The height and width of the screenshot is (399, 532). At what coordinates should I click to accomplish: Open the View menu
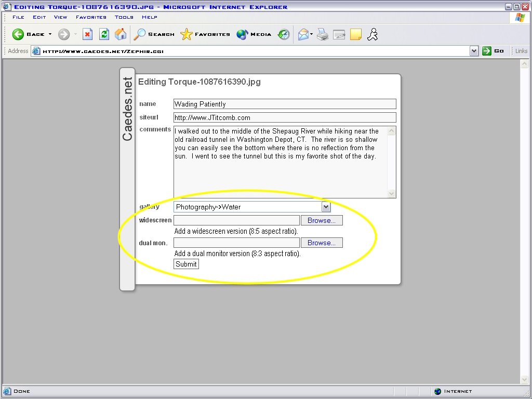(60, 17)
